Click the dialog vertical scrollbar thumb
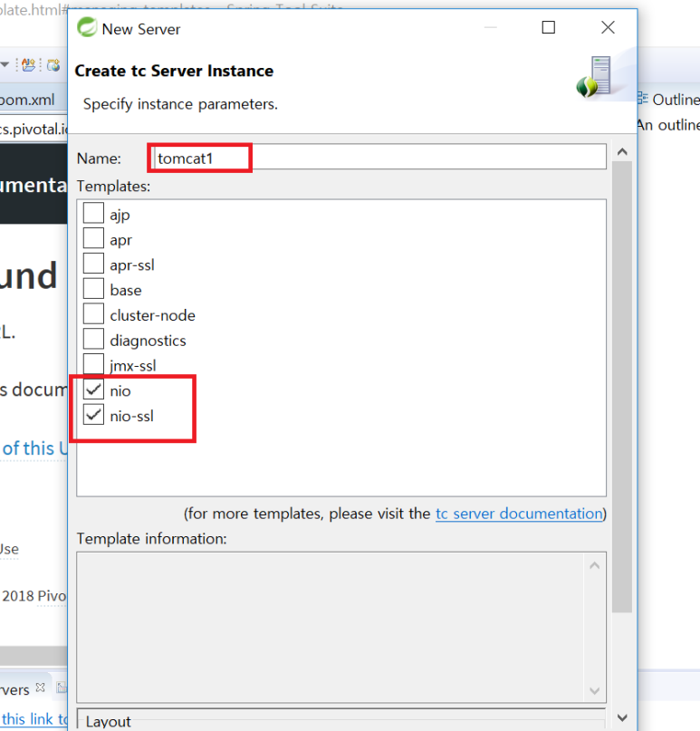This screenshot has height=731, width=700. 622,387
